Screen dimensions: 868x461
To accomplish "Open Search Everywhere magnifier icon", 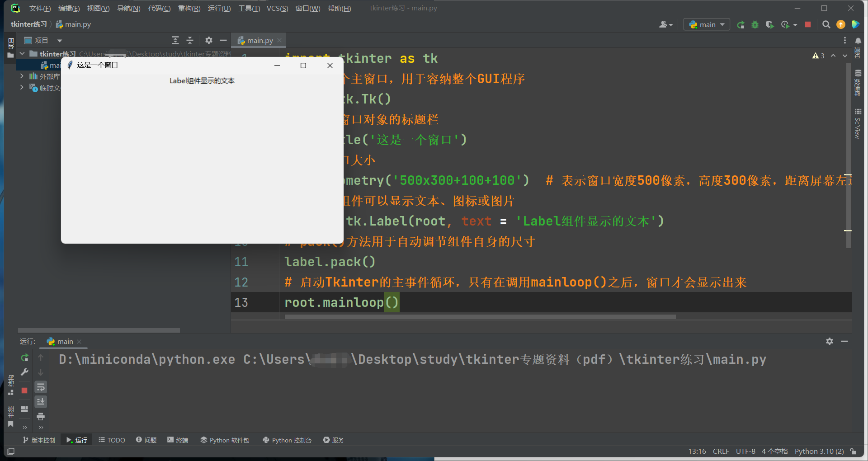I will coord(826,25).
